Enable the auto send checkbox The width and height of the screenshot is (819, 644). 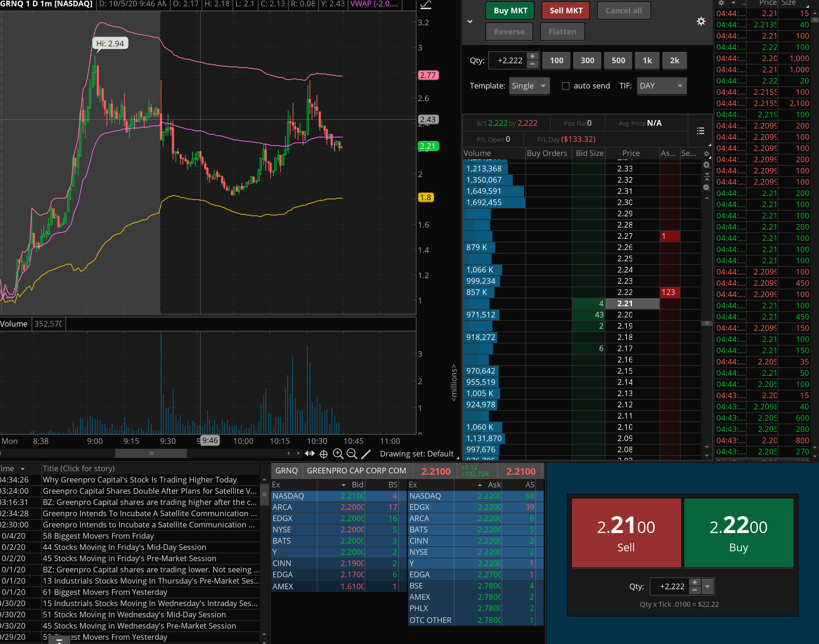tap(565, 86)
